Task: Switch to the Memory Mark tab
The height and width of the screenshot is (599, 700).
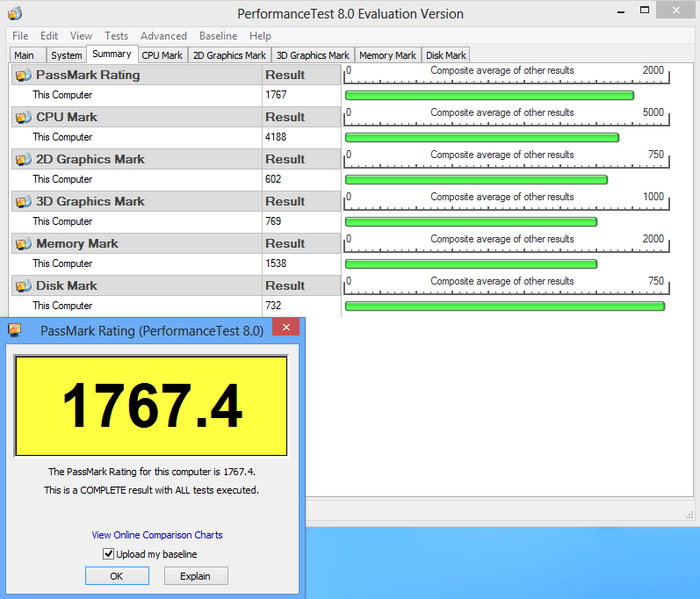Action: coord(387,55)
